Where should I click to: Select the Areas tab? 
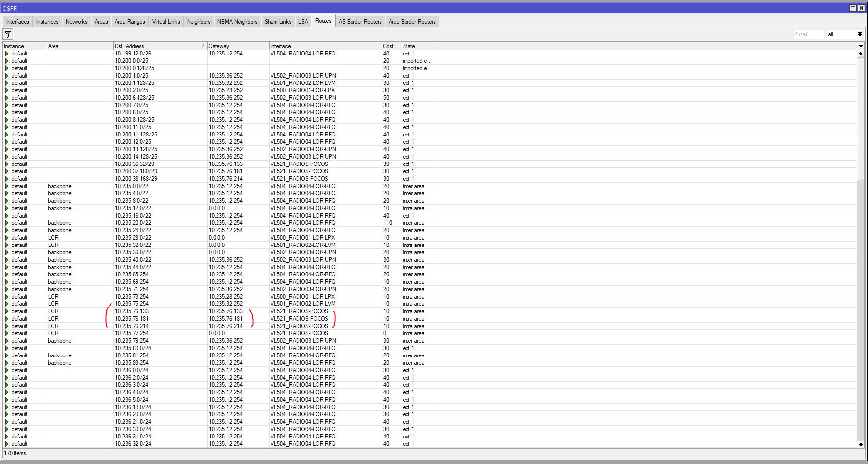tap(101, 22)
